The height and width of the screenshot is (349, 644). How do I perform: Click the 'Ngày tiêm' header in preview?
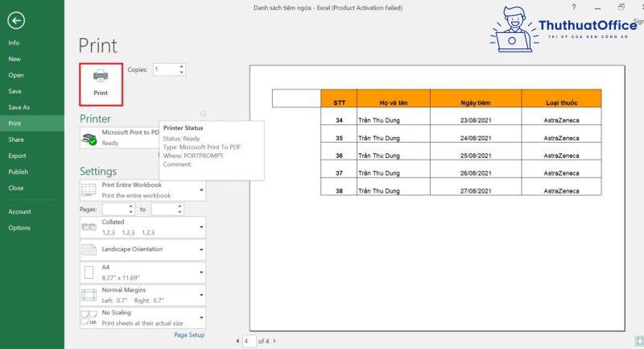coord(476,103)
